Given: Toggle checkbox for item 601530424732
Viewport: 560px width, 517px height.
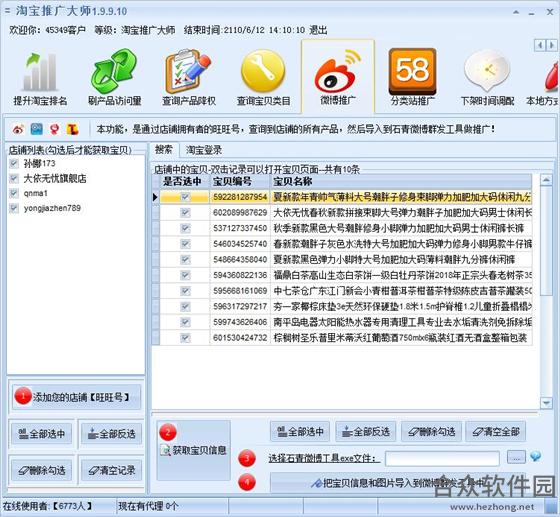Looking at the screenshot, I should tap(185, 338).
